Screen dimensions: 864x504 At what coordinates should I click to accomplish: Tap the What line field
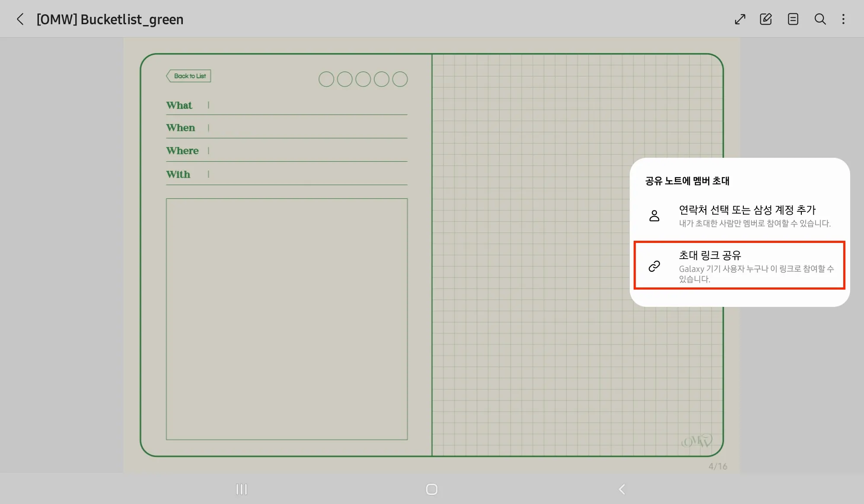307,106
